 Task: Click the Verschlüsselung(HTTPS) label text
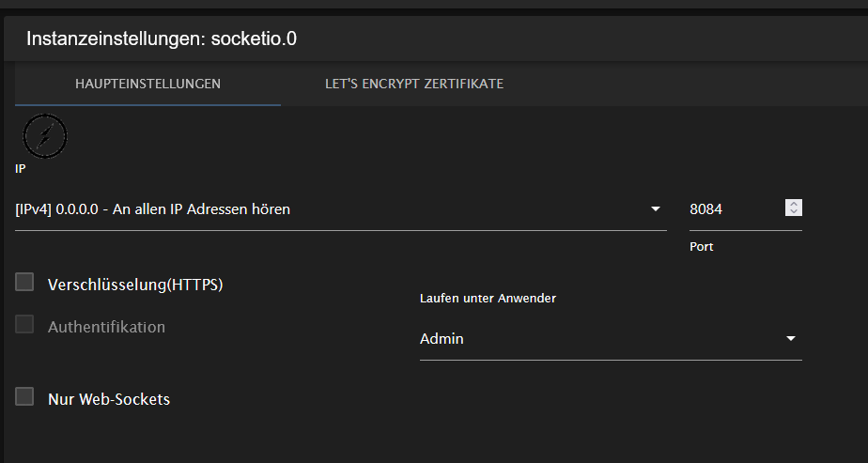pyautogui.click(x=135, y=285)
